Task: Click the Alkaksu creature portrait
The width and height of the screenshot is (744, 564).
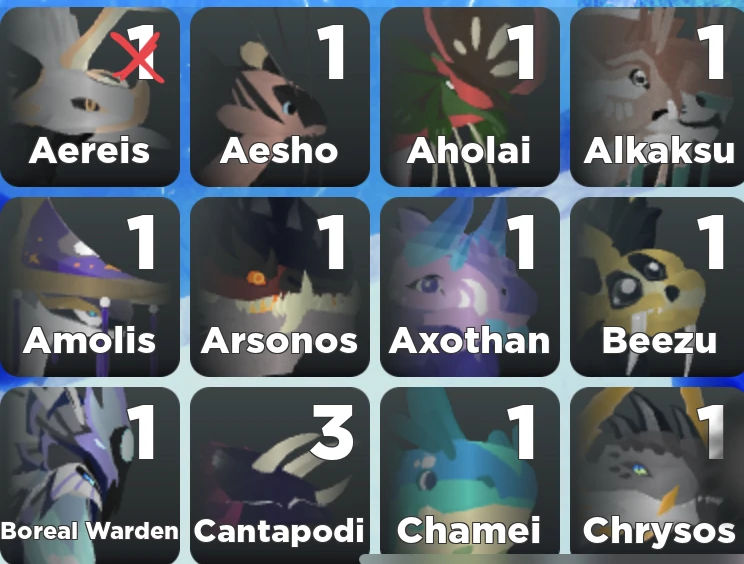Action: pos(657,97)
